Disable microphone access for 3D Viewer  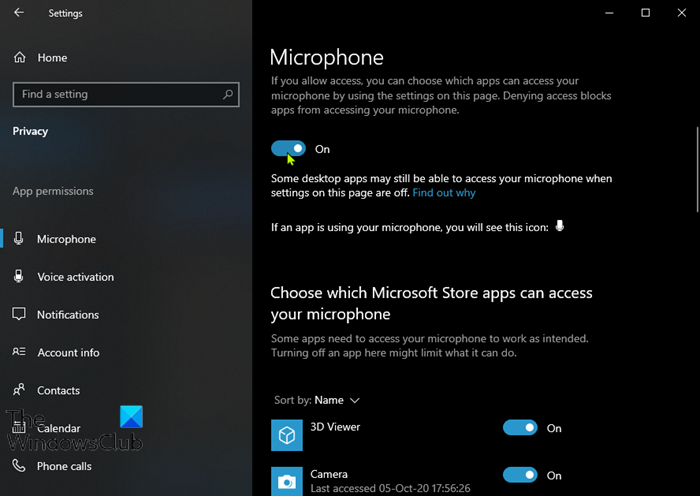[520, 428]
